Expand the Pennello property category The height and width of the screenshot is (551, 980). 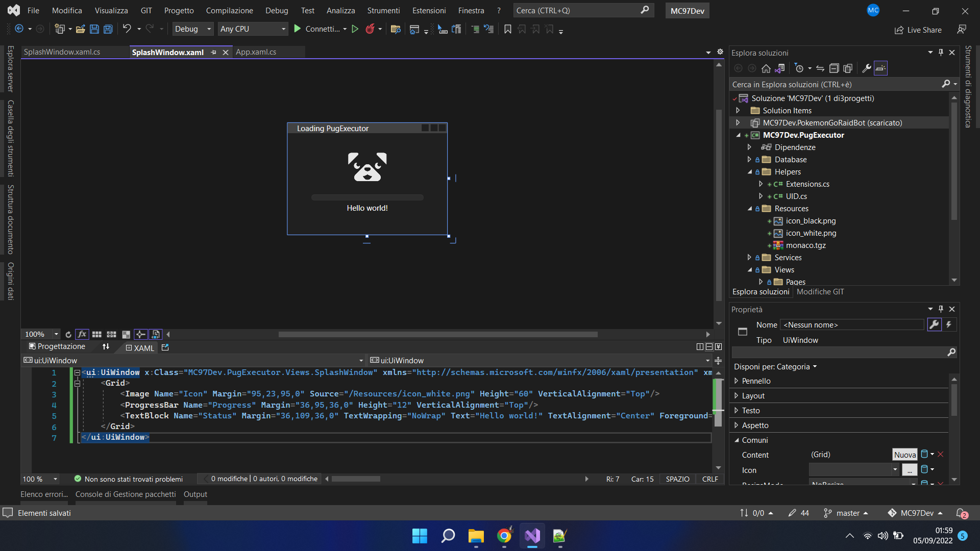click(x=736, y=381)
